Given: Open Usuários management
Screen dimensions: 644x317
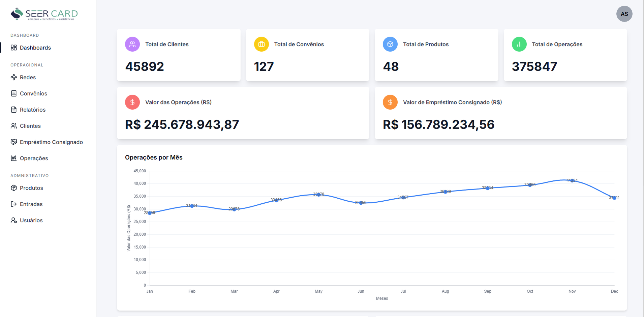Looking at the screenshot, I should coord(31,220).
